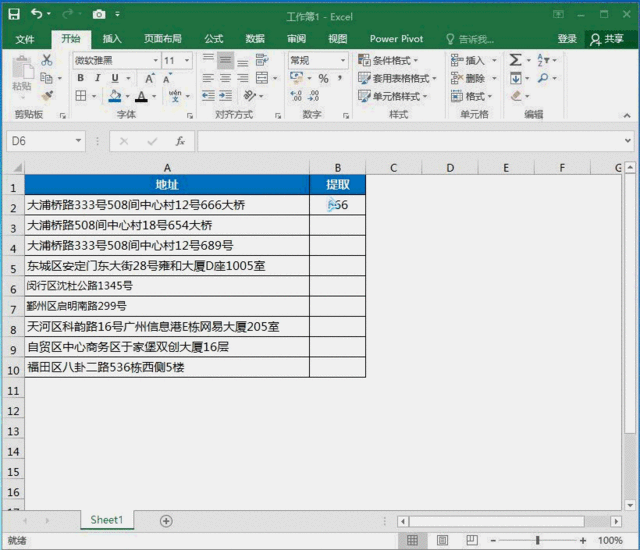Increase font size with the large A icon

point(150,78)
